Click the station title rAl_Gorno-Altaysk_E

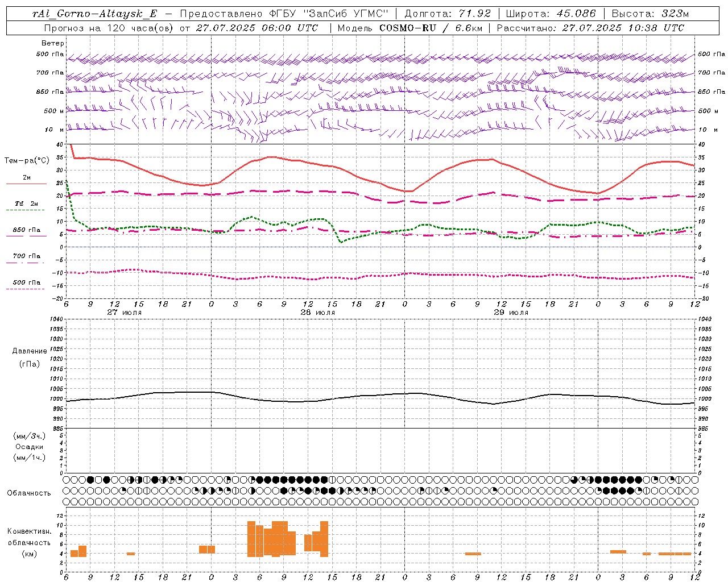[95, 14]
